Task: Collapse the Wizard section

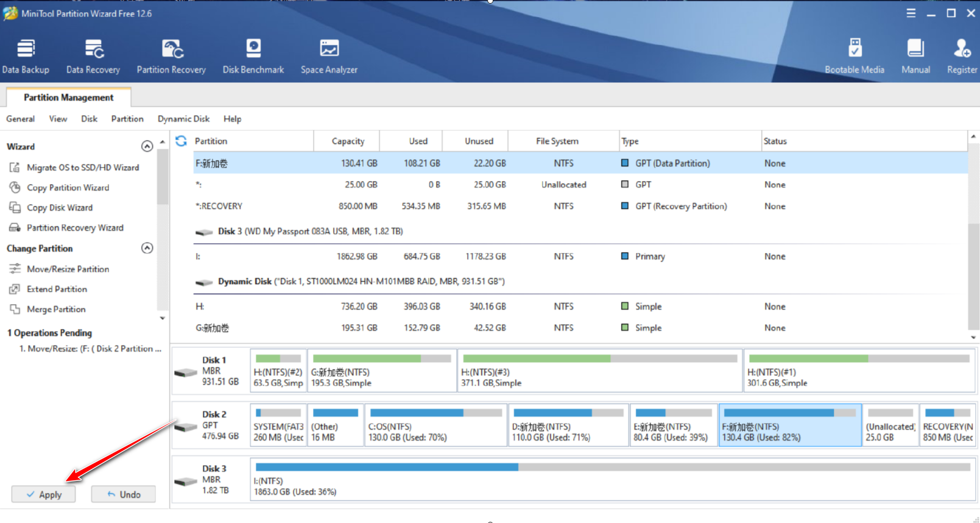Action: pos(147,146)
